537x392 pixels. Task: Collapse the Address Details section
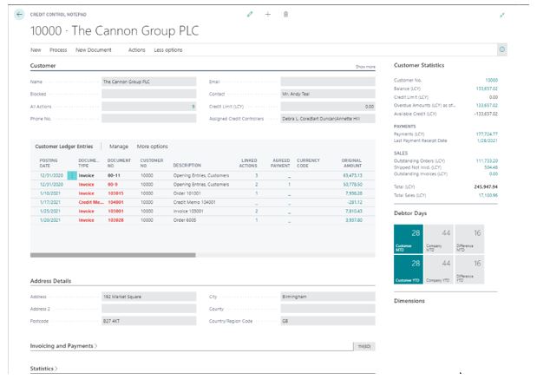coord(50,281)
